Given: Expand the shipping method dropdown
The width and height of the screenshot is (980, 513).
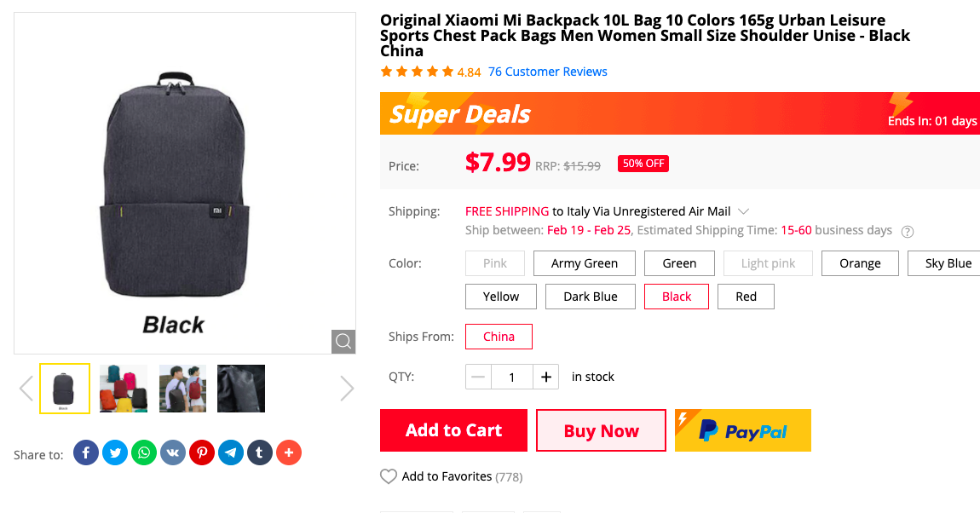Looking at the screenshot, I should point(741,210).
